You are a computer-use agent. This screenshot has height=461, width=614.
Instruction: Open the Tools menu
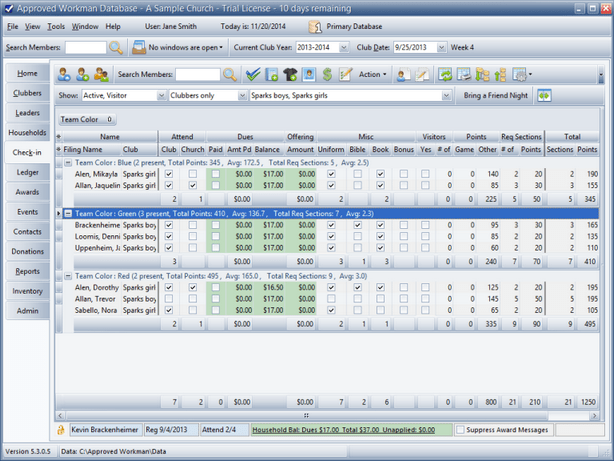(x=56, y=26)
